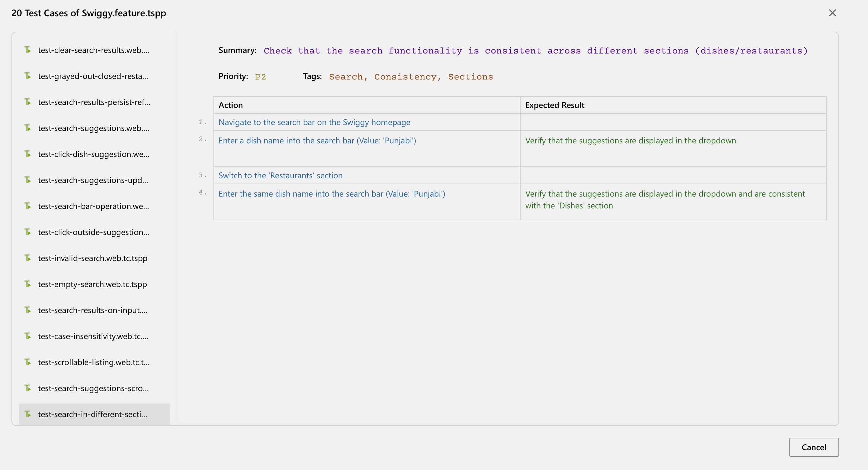Click the file icon beside test-click-dish-suggestion

[27, 154]
